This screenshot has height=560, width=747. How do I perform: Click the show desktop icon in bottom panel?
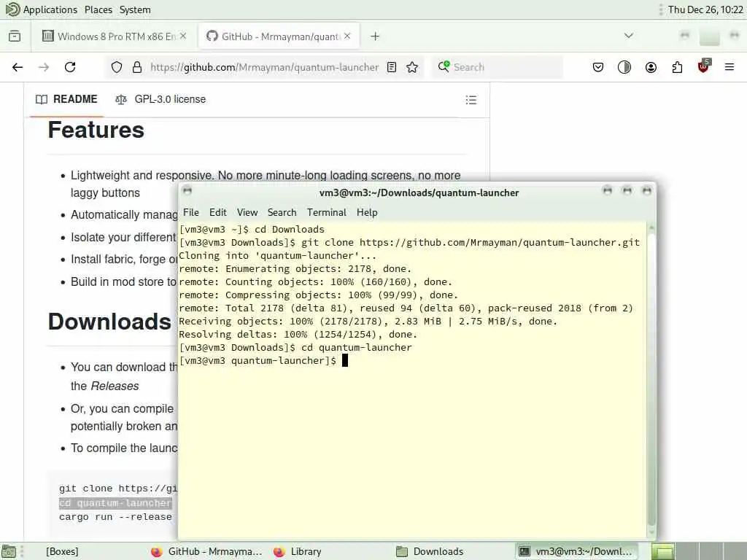(x=9, y=551)
